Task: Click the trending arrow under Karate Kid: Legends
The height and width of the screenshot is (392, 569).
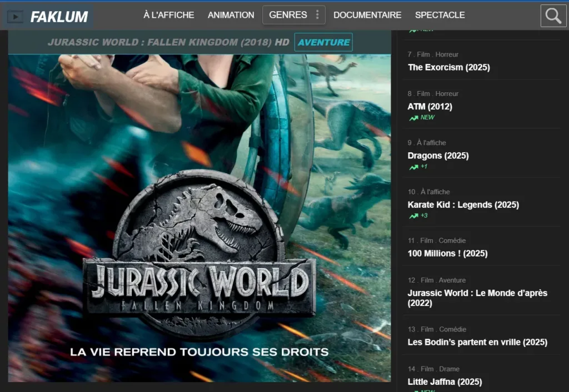Action: [x=413, y=216]
